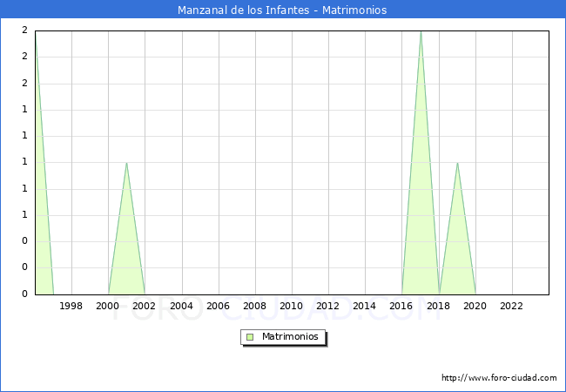
Task: Click the 1998 x-axis label
Action: 71,306
